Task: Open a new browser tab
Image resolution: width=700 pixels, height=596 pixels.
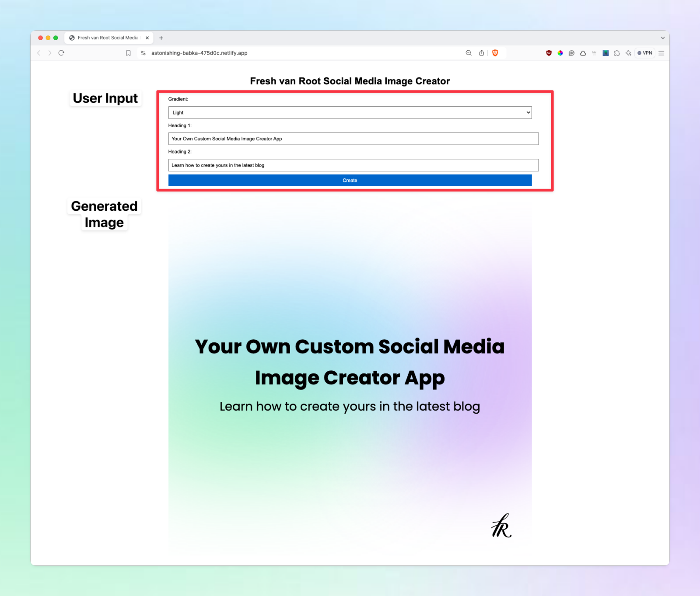Action: tap(161, 38)
